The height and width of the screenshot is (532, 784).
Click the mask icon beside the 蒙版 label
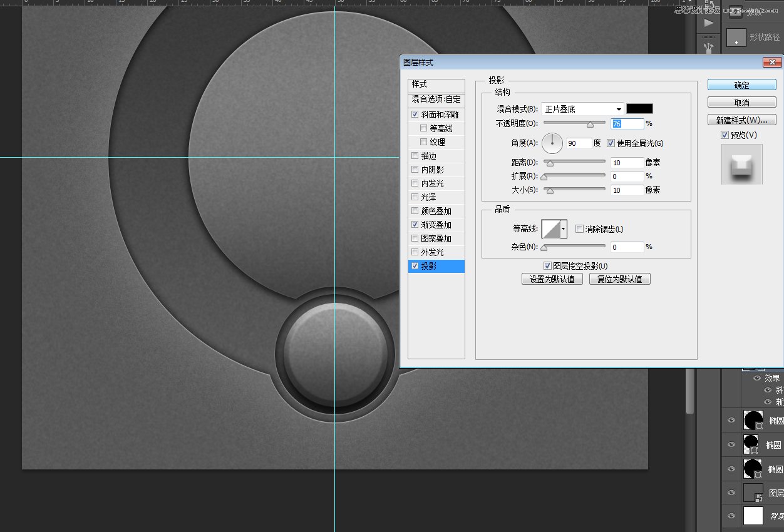pyautogui.click(x=736, y=11)
